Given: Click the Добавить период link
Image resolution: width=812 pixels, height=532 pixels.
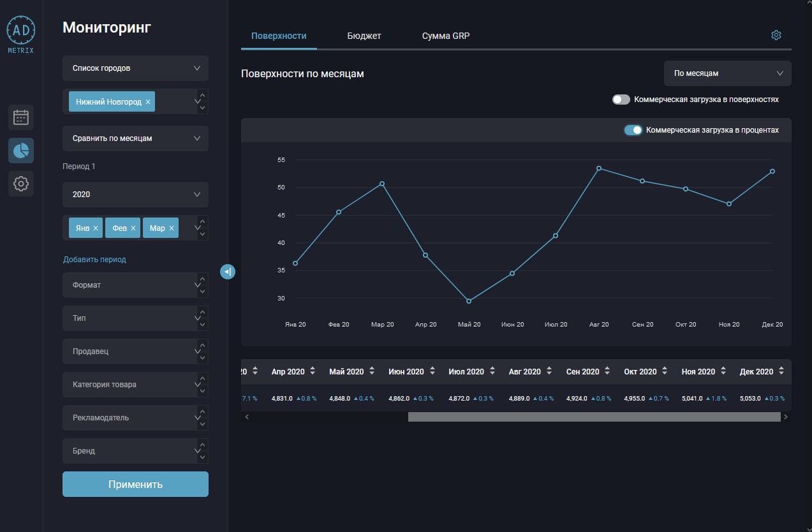Looking at the screenshot, I should [94, 260].
